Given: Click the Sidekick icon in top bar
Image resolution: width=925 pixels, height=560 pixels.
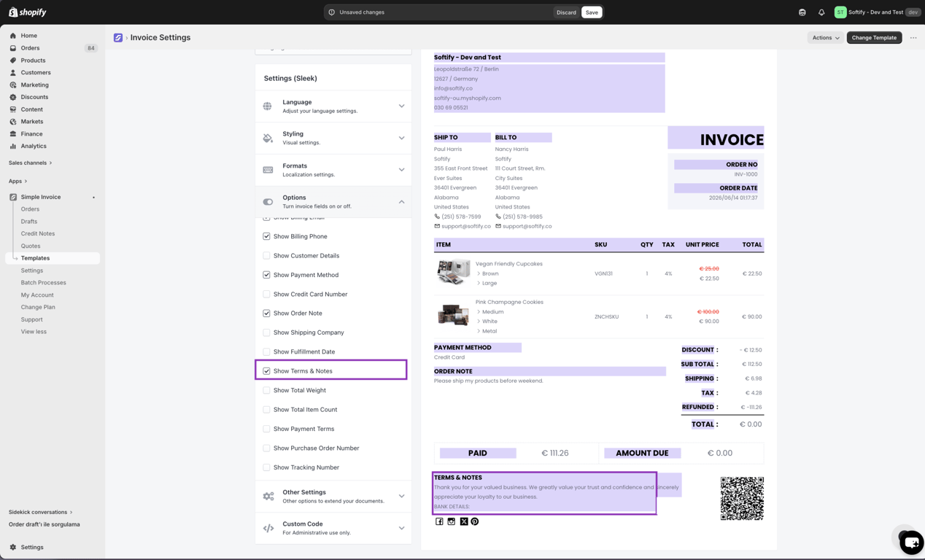Looking at the screenshot, I should tap(802, 12).
